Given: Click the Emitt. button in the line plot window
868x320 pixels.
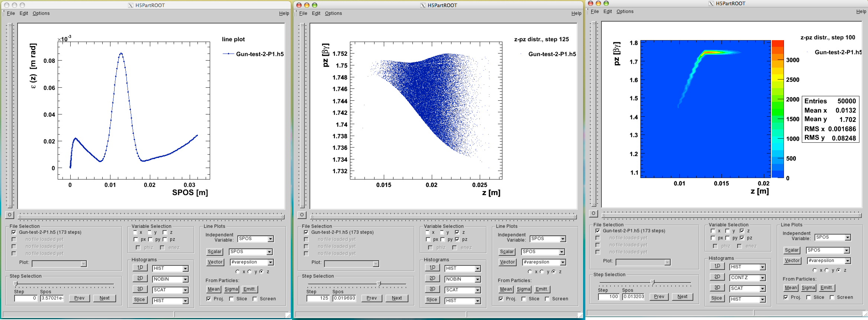Looking at the screenshot, I should pyautogui.click(x=249, y=289).
